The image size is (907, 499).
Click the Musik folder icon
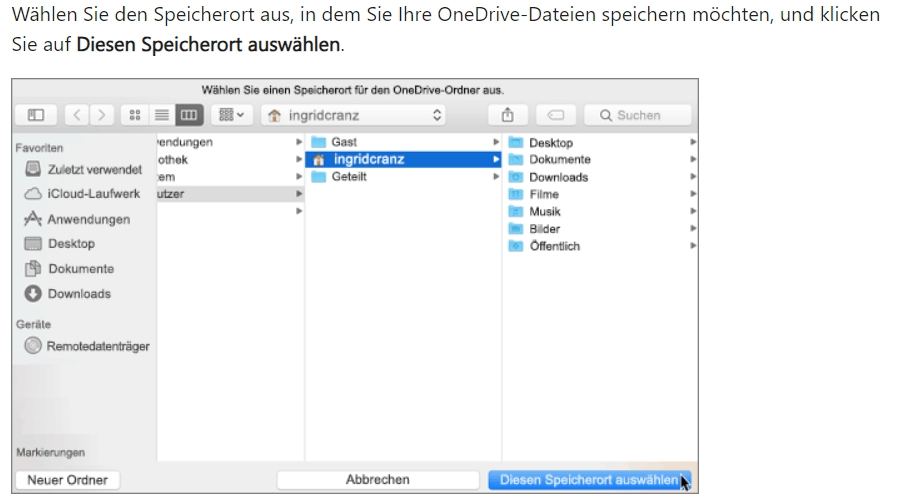(515, 212)
